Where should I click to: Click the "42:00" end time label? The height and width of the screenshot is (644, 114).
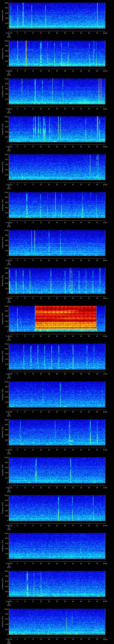[x=105, y=412]
